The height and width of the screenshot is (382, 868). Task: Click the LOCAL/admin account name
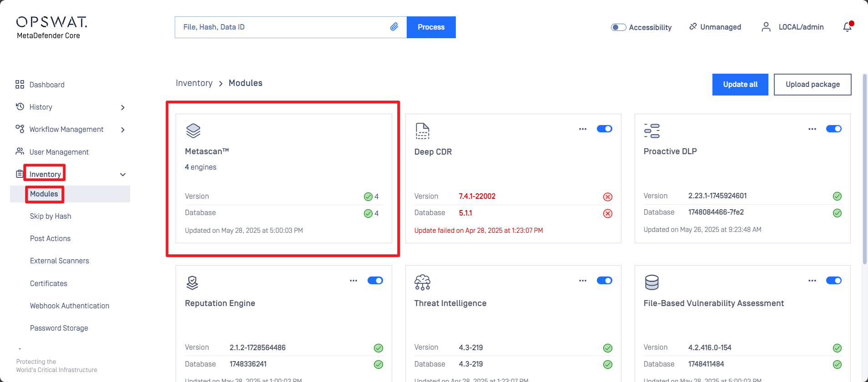pyautogui.click(x=801, y=27)
